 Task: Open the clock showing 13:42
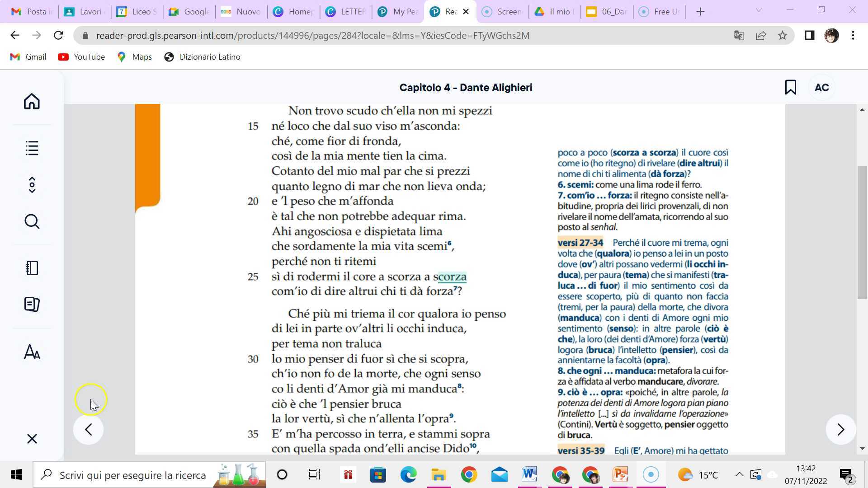[x=806, y=475]
